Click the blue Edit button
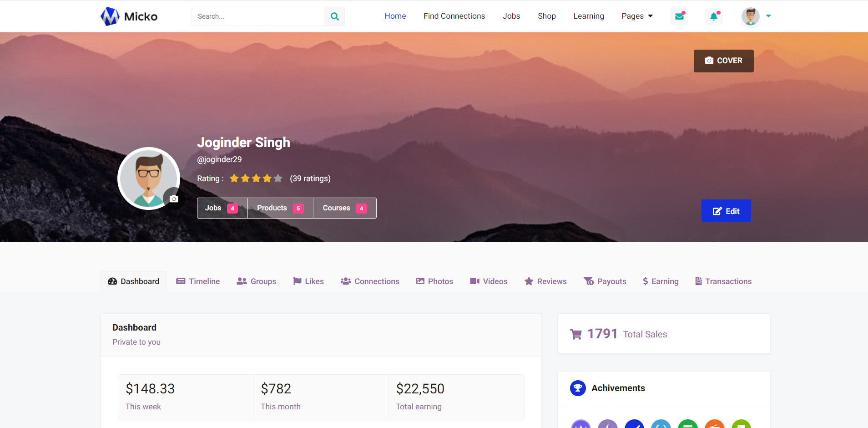 click(726, 211)
